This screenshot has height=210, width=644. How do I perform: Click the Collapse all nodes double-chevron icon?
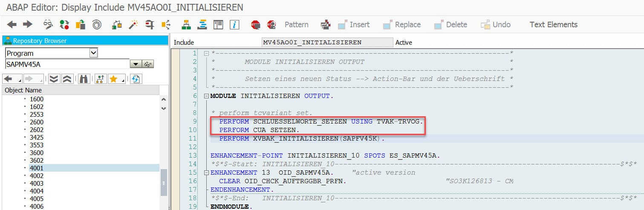pos(67,79)
